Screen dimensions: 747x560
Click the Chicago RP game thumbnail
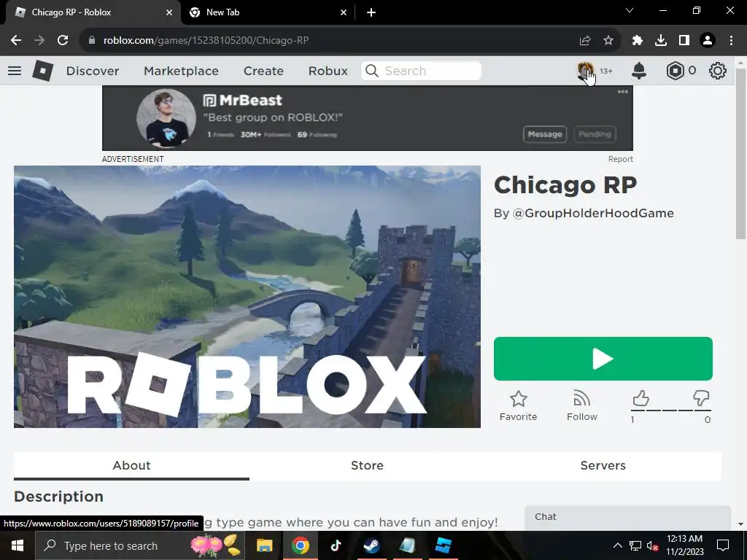tap(247, 297)
